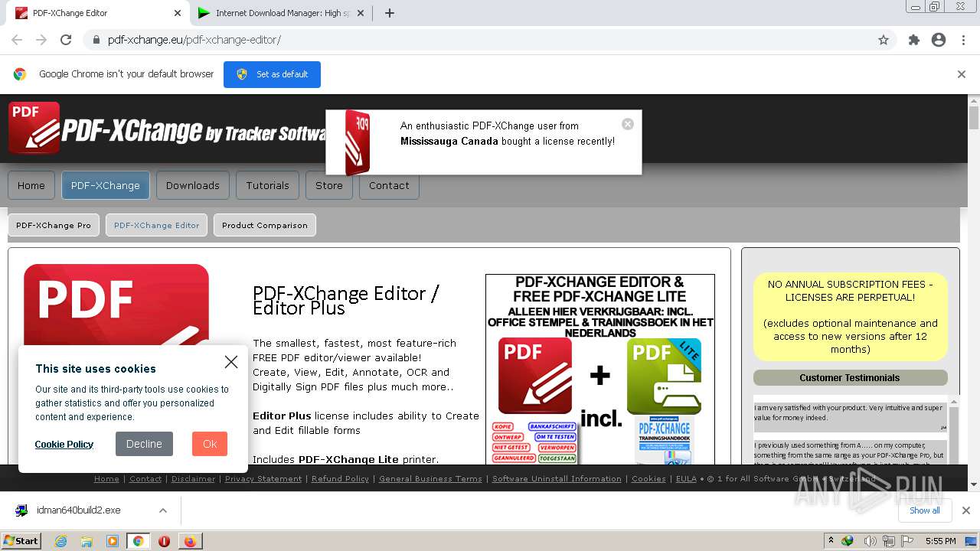Click the page scrollbar up arrow
The height and width of the screenshot is (551, 980).
(974, 101)
